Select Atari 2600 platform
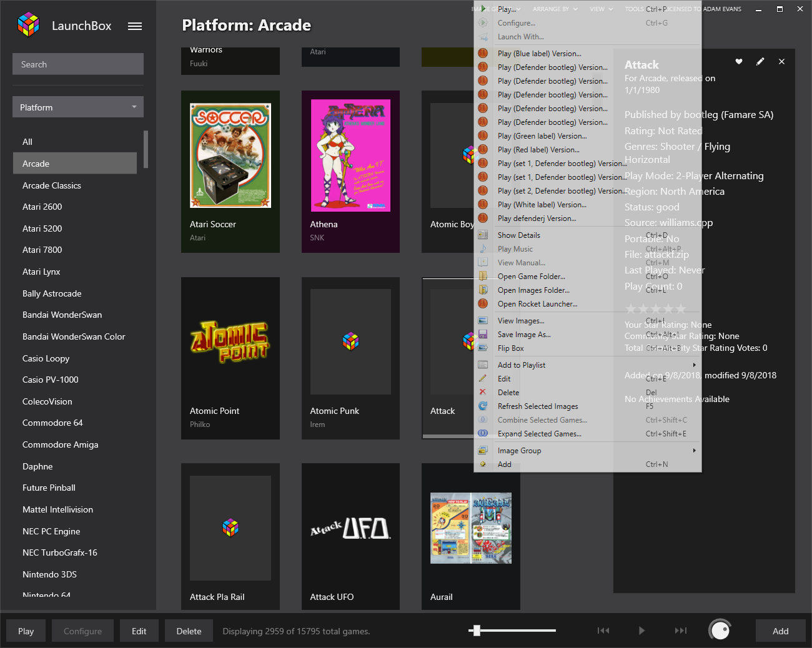The image size is (812, 648). point(75,207)
